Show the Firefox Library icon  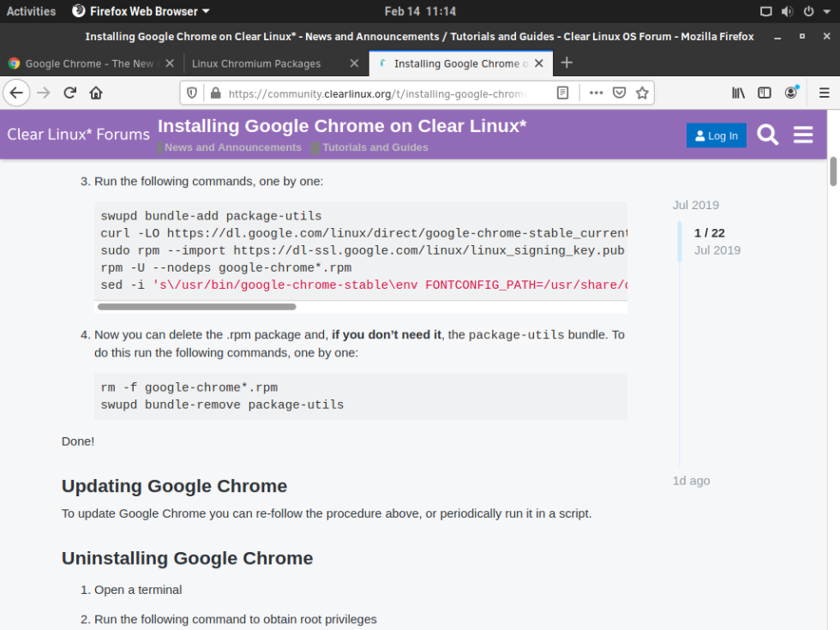738,93
